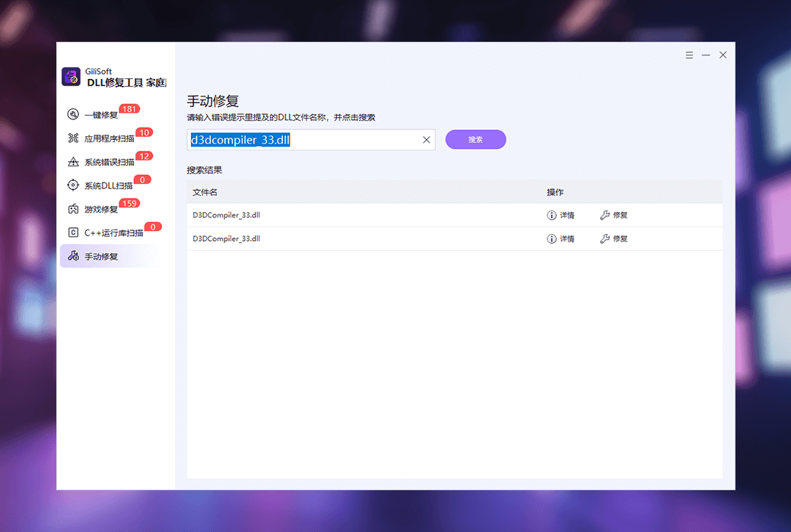Click the wrench icon in the second result row
791x532 pixels.
point(605,239)
